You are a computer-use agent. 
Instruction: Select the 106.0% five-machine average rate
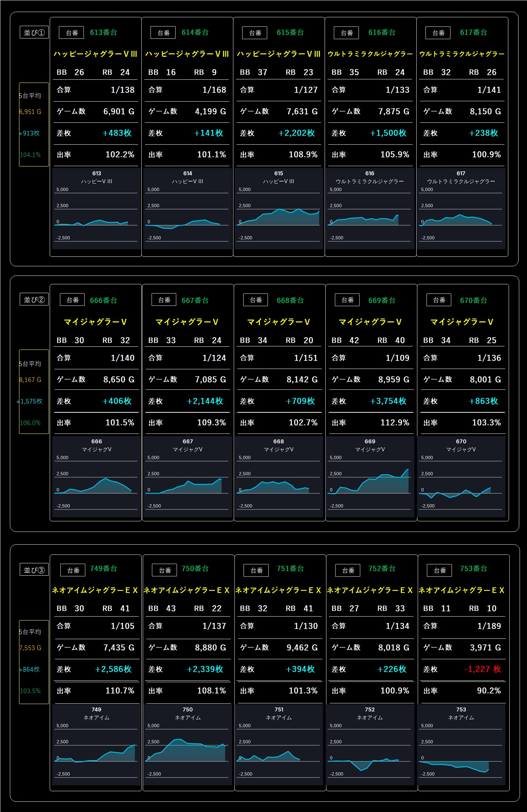click(x=30, y=423)
